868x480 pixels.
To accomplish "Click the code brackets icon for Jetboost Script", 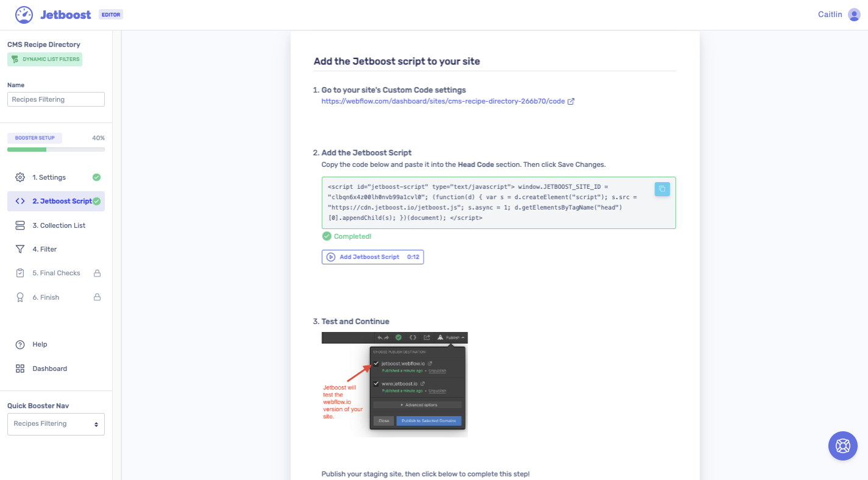I will click(18, 201).
